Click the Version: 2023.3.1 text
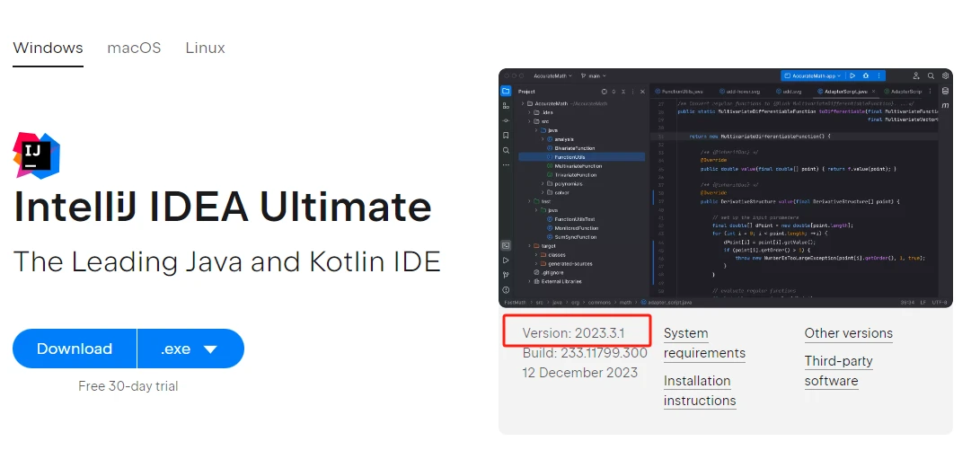This screenshot has height=468, width=980. [574, 333]
